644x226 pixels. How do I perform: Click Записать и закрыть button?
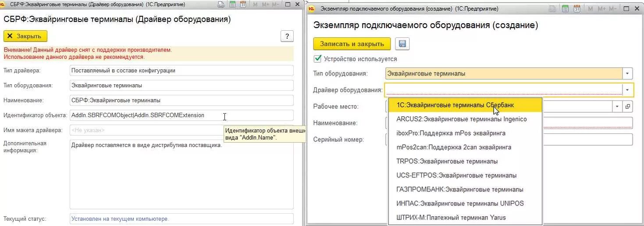[352, 44]
